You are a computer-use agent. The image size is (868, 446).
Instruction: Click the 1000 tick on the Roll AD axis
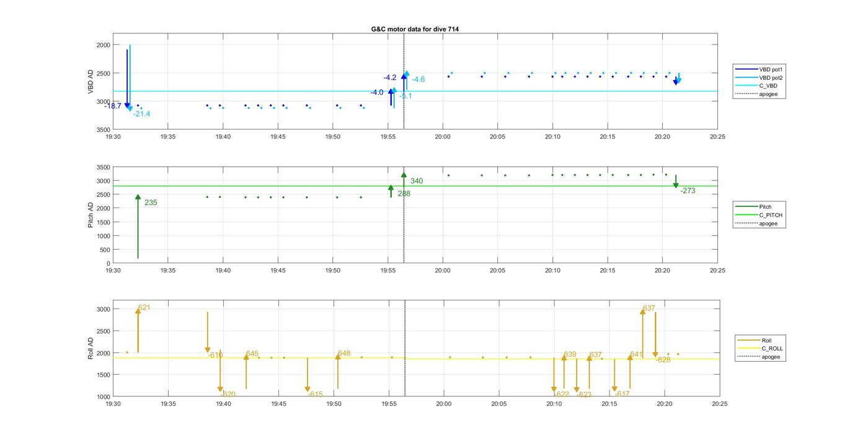(x=103, y=397)
